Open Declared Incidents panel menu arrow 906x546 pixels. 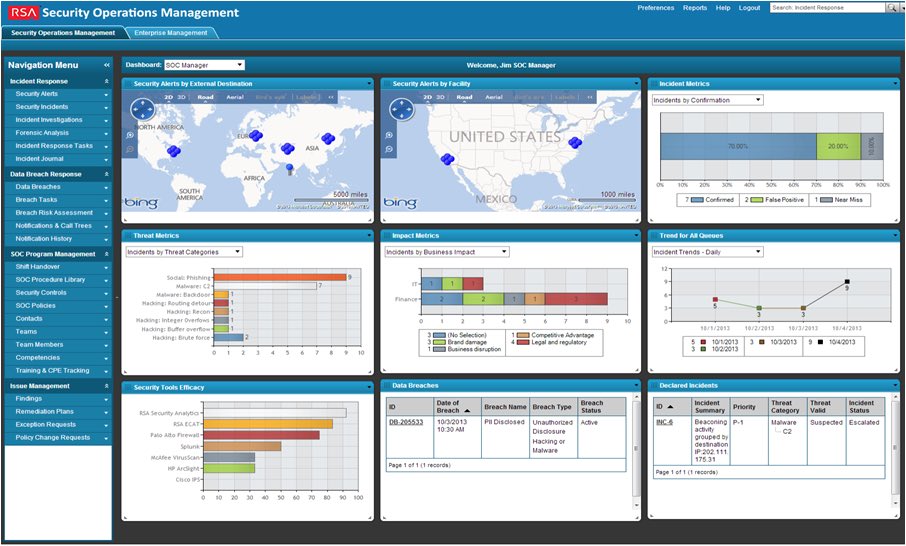[x=895, y=385]
